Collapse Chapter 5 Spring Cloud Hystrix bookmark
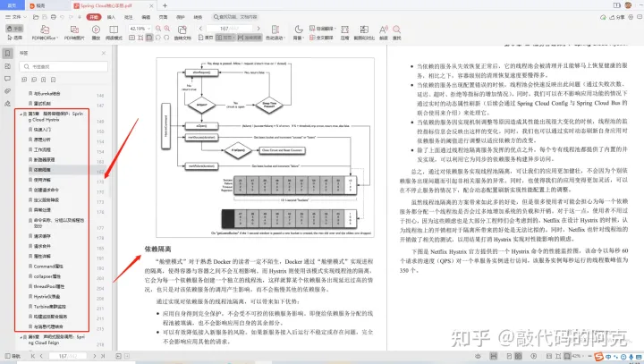The width and height of the screenshot is (644, 364). pyautogui.click(x=21, y=114)
